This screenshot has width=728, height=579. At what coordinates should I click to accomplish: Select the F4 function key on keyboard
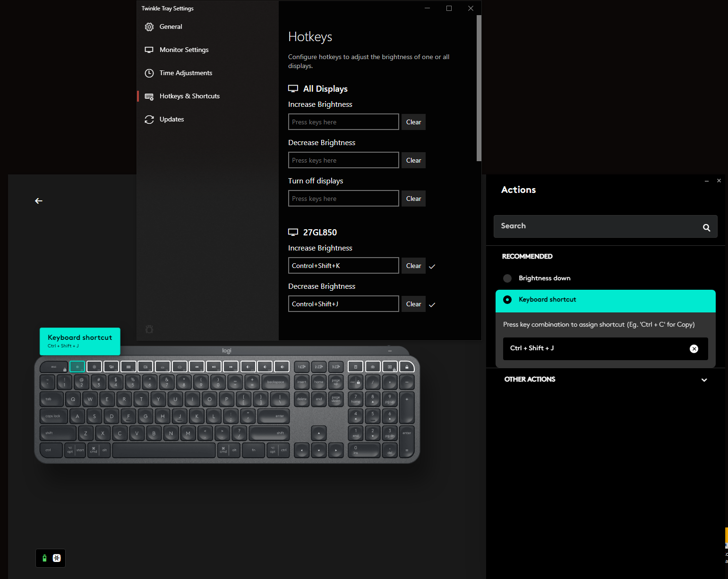[128, 367]
